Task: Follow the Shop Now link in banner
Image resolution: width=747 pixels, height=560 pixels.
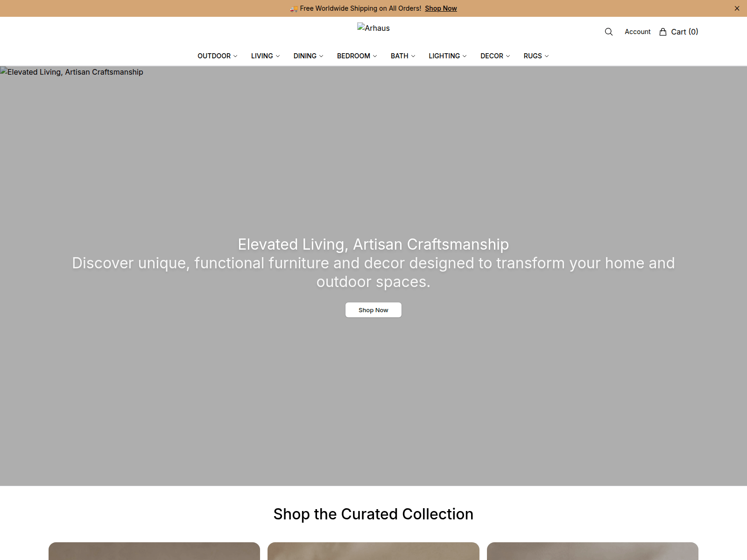Action: tap(441, 8)
